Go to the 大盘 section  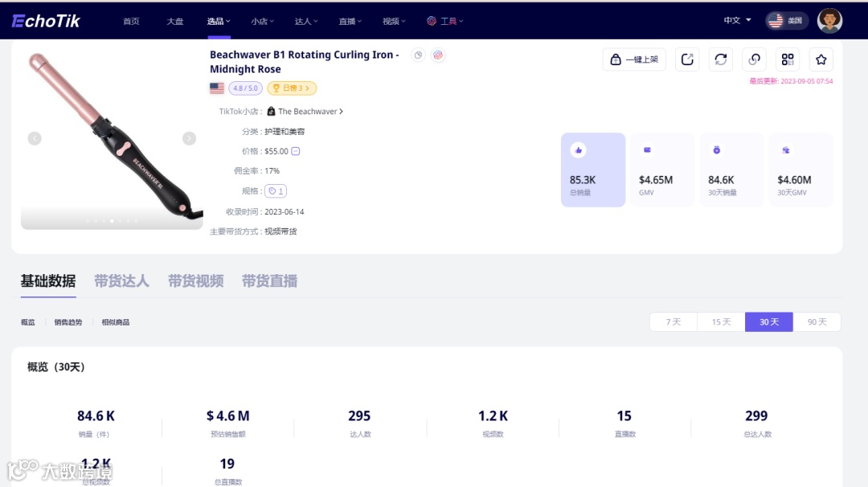(x=175, y=21)
